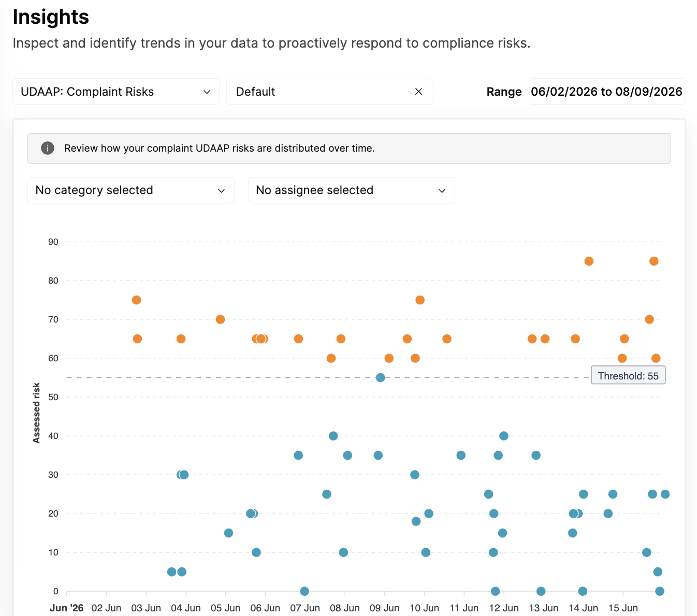Image resolution: width=697 pixels, height=616 pixels.
Task: Clear the Default selection with the X
Action: [x=419, y=92]
